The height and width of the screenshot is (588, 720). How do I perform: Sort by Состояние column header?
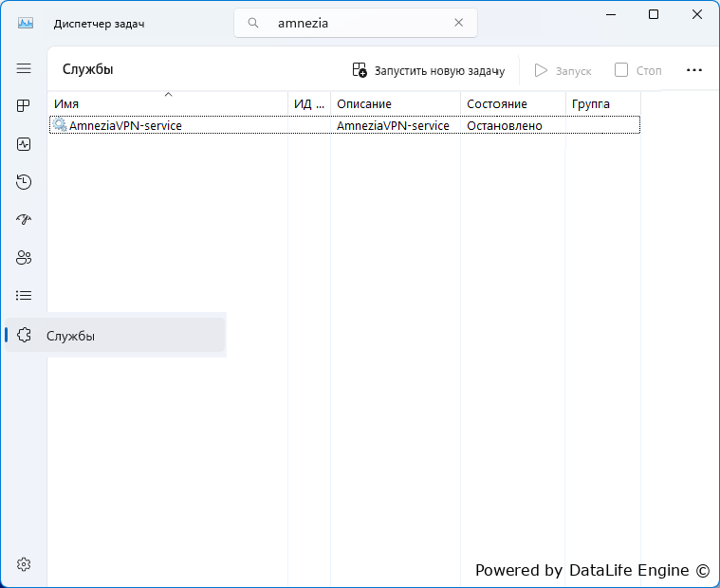(513, 103)
